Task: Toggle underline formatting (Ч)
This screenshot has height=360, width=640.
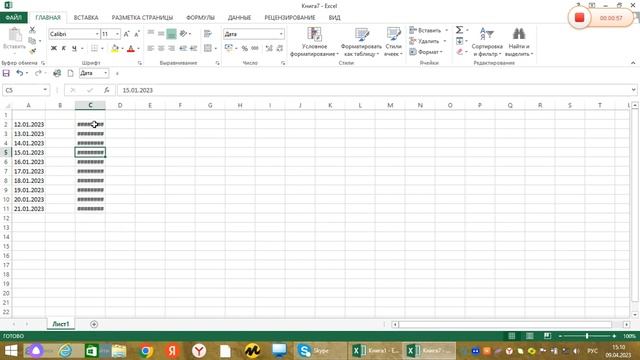Action: coord(74,48)
